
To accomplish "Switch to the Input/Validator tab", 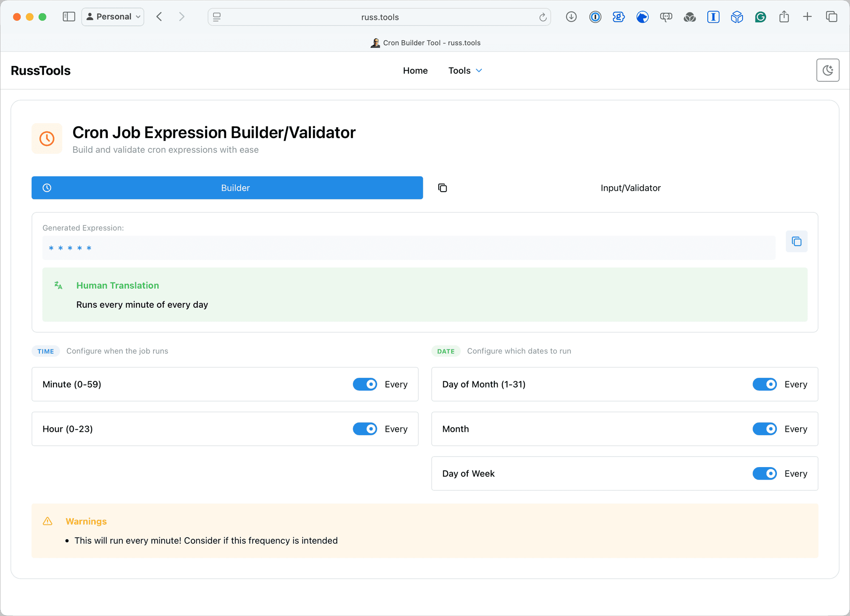I will pyautogui.click(x=630, y=188).
